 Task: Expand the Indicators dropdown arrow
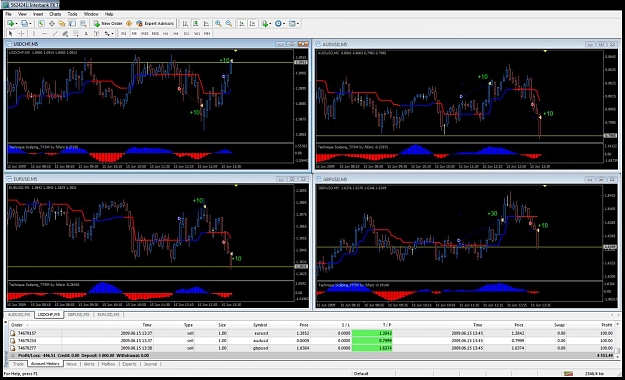pos(271,24)
